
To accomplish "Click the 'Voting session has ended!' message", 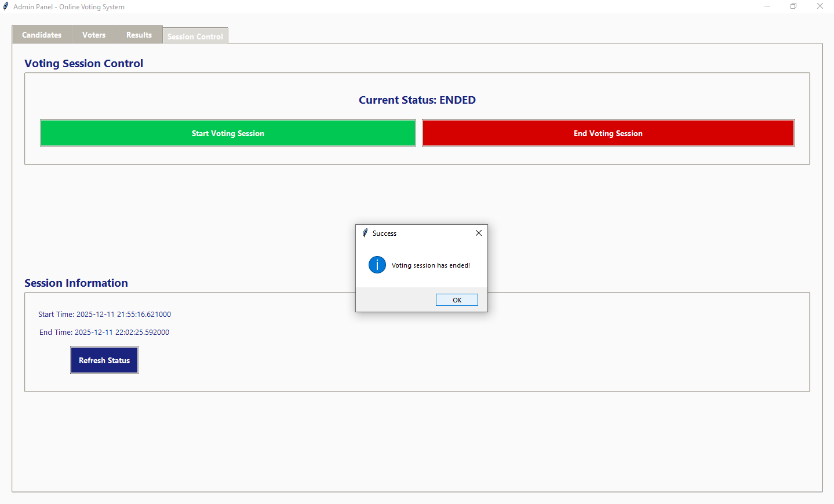I will coord(431,265).
